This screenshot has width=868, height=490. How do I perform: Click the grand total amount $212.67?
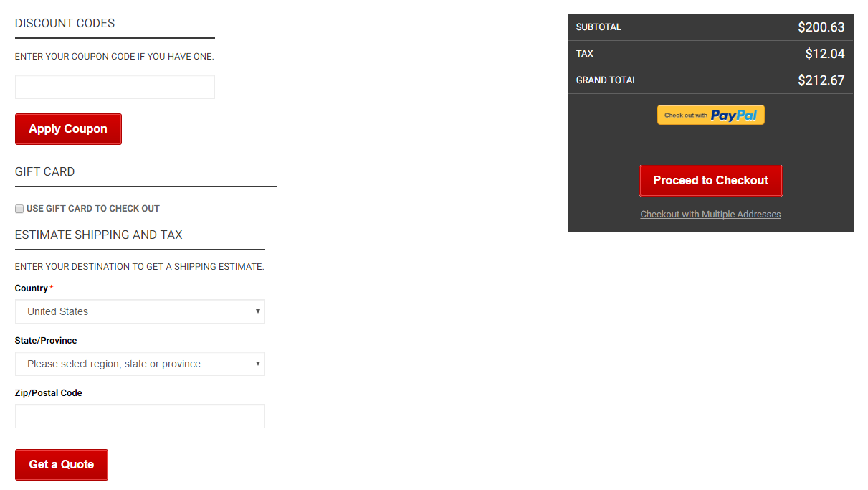click(x=821, y=80)
